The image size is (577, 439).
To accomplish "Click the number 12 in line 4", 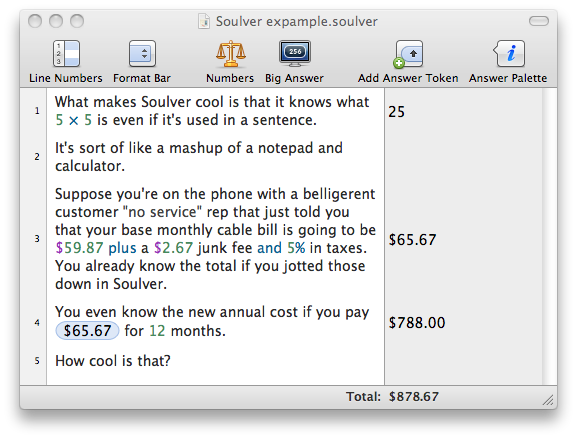I will tap(157, 331).
